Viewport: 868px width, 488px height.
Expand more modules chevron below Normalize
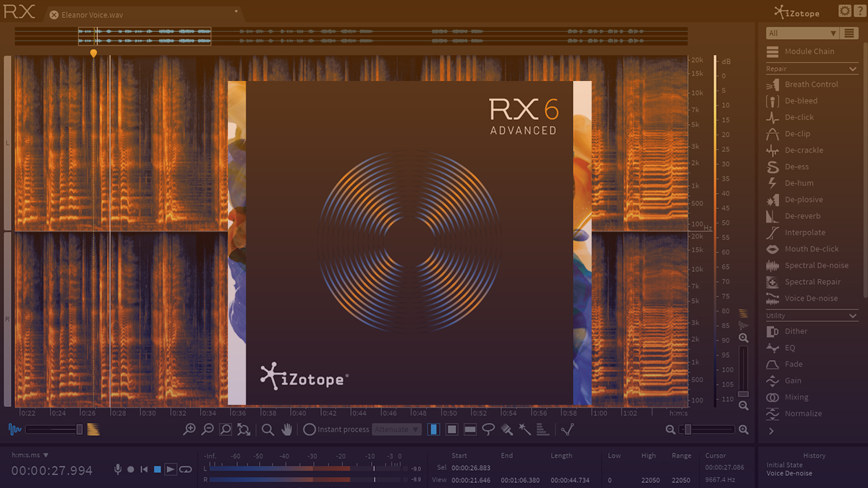(x=772, y=431)
